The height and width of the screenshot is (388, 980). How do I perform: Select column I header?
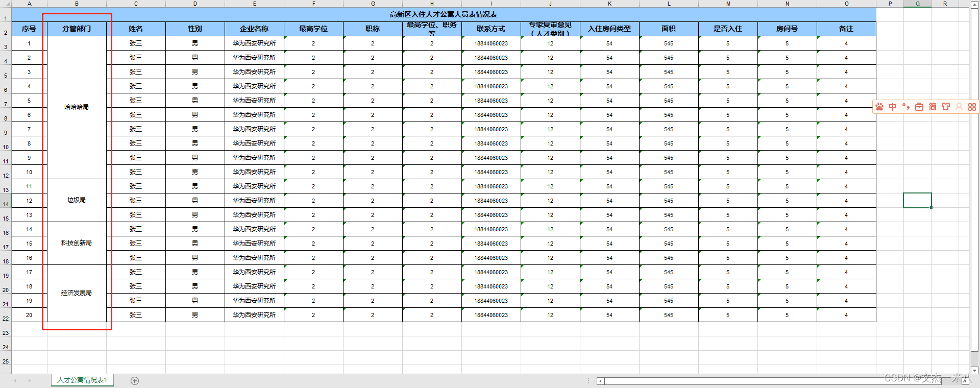tap(491, 4)
